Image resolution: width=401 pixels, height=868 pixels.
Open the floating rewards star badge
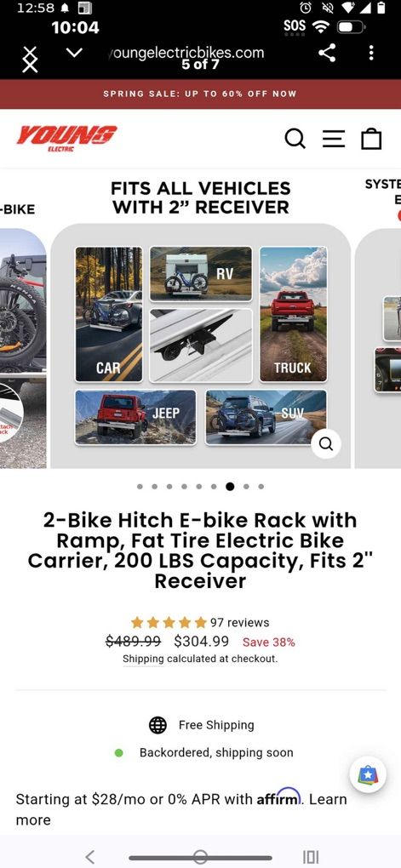[368, 774]
